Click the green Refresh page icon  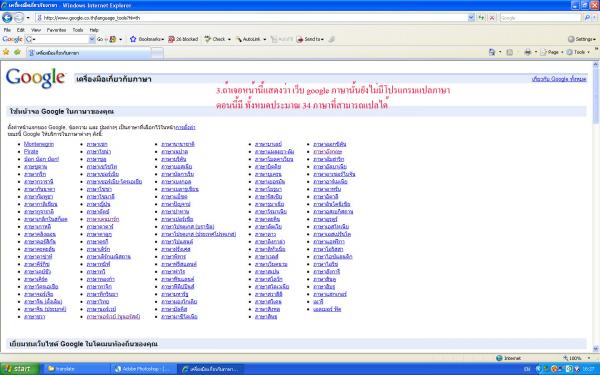481,18
